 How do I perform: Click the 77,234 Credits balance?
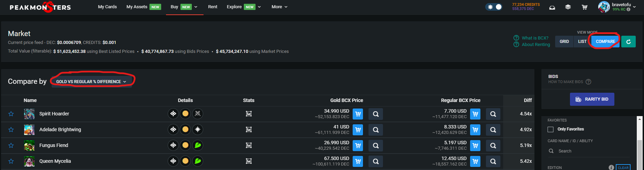pyautogui.click(x=526, y=4)
